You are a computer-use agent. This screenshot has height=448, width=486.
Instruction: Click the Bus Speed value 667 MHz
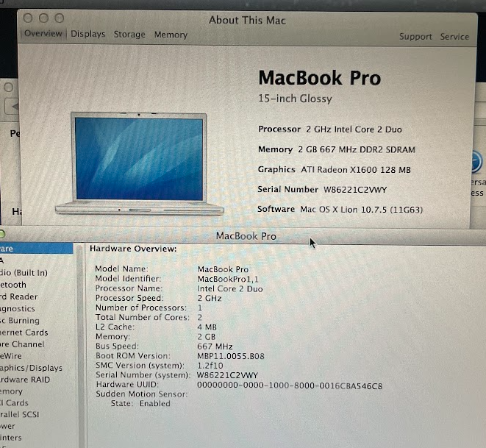pos(215,346)
